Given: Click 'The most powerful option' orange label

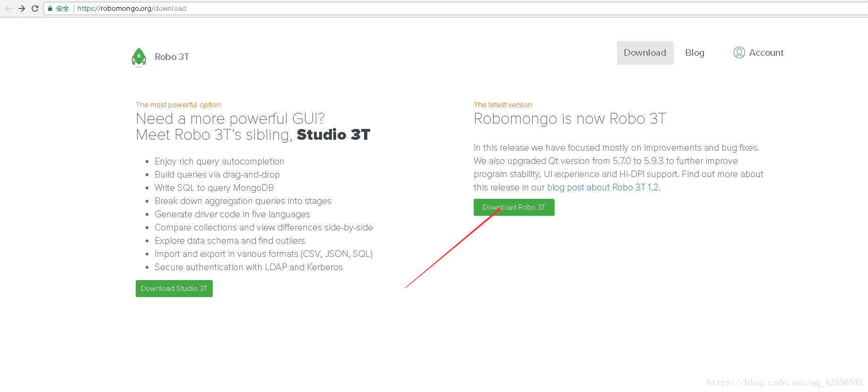Looking at the screenshot, I should pos(178,105).
